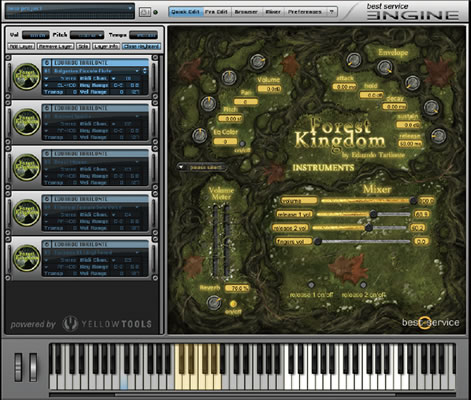Click the Add Layer button
This screenshot has height=400, width=471.
[21, 46]
